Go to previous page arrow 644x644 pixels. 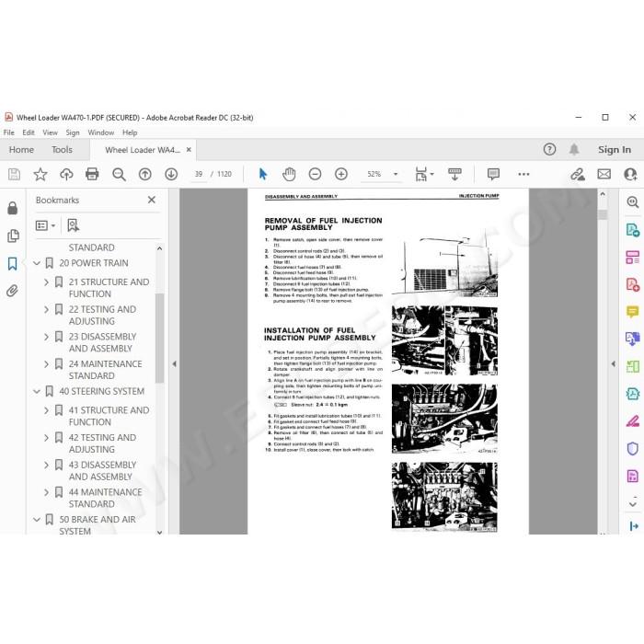(145, 174)
